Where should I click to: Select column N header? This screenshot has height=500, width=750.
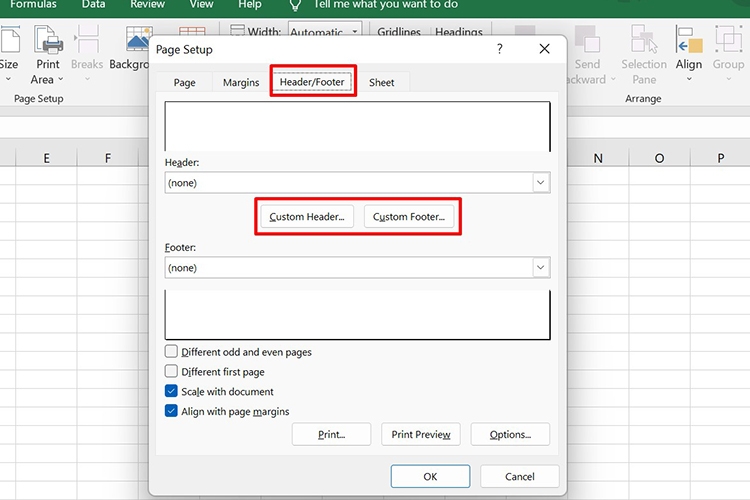pyautogui.click(x=598, y=158)
